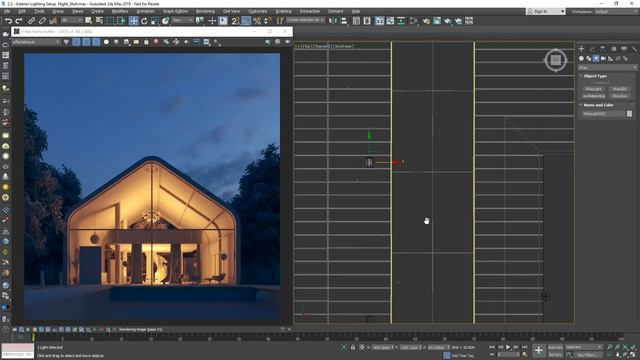Click the Redo arrow in the main toolbar
This screenshot has height=360, width=640.
pos(19,21)
